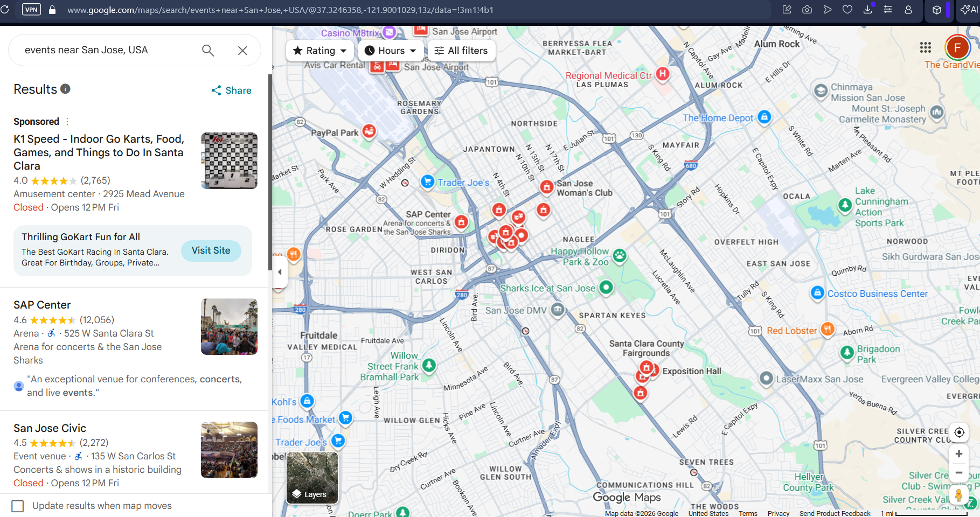Enable Update results when map moves
Viewport: 980px width, 517px height.
[18, 506]
